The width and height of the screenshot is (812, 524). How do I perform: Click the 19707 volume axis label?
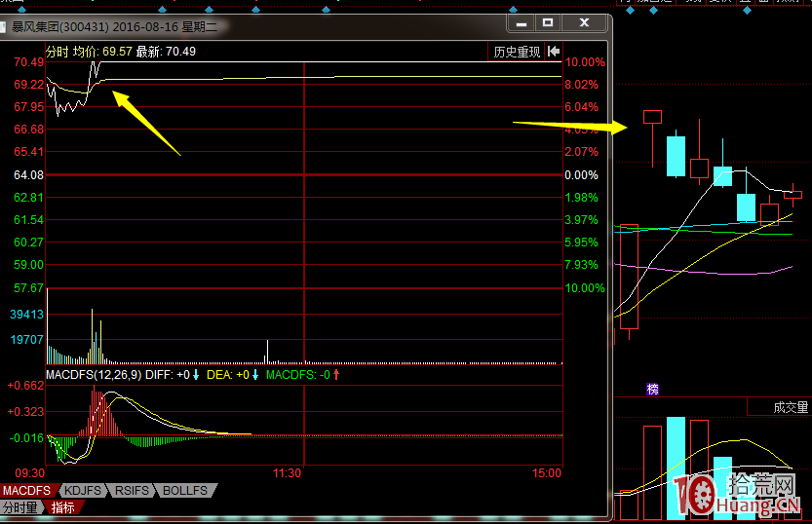[26, 340]
